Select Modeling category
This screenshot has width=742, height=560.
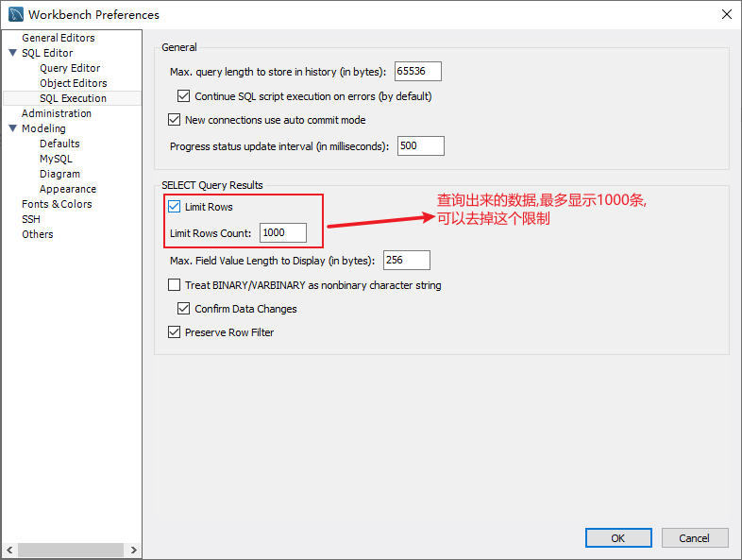(x=43, y=128)
